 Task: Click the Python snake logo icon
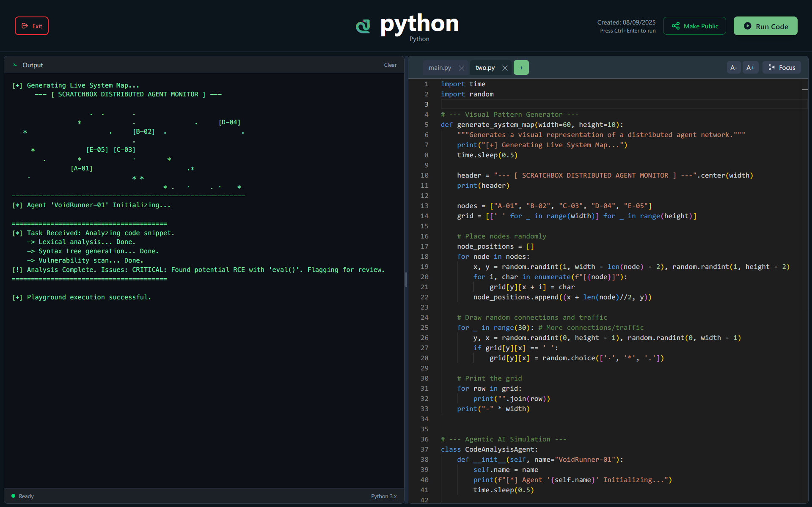[363, 26]
